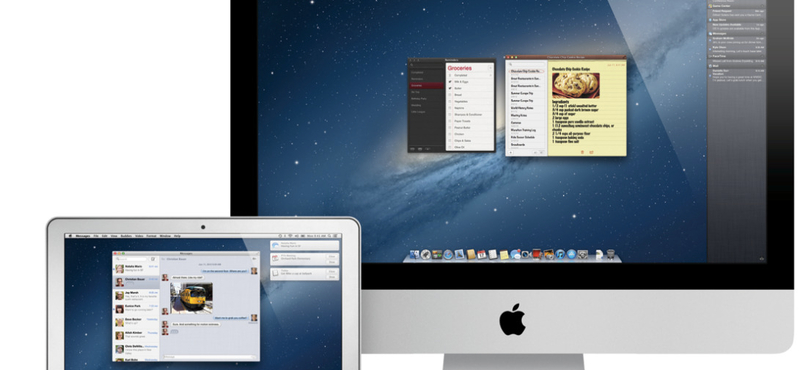Viewport: 800px width, 370px height.
Task: Click the yellow tram photo in Messages
Action: click(x=191, y=299)
